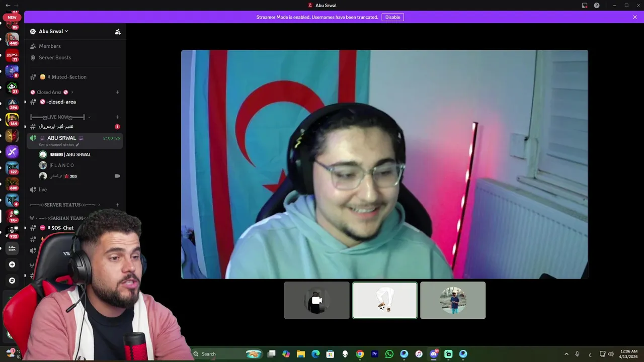Open the server with 71 notifications

click(x=12, y=55)
